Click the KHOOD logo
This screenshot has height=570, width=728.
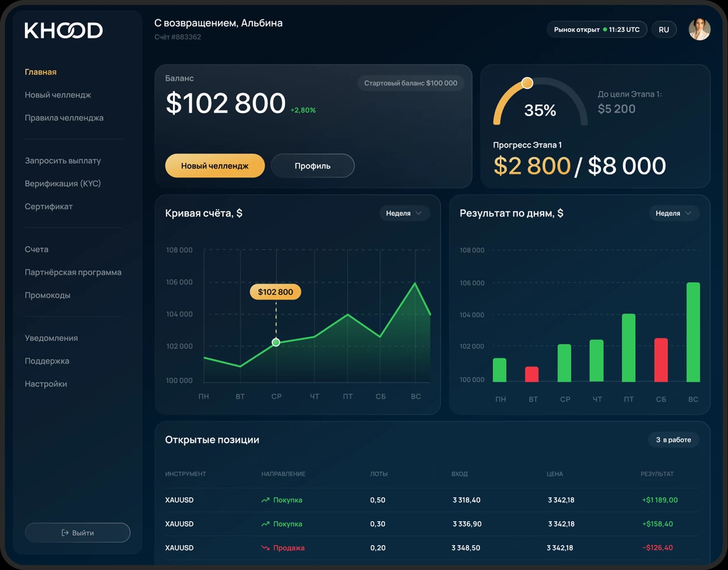point(63,30)
